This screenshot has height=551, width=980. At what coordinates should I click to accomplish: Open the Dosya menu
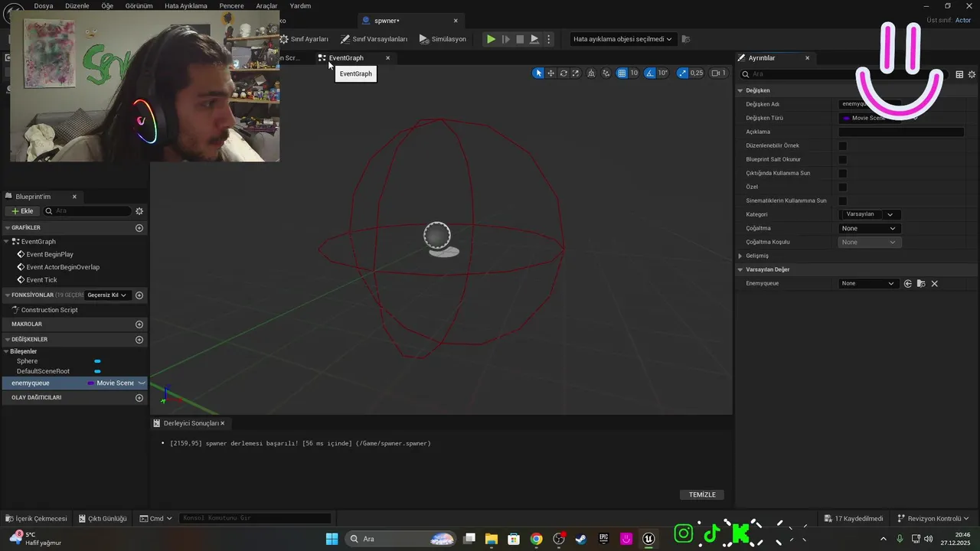(44, 5)
